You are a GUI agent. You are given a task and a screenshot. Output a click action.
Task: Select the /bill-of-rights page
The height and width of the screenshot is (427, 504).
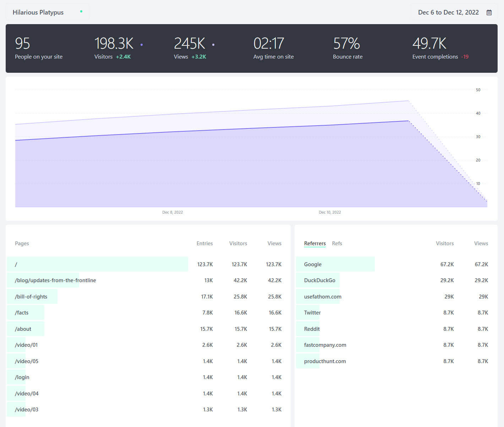(x=148, y=296)
